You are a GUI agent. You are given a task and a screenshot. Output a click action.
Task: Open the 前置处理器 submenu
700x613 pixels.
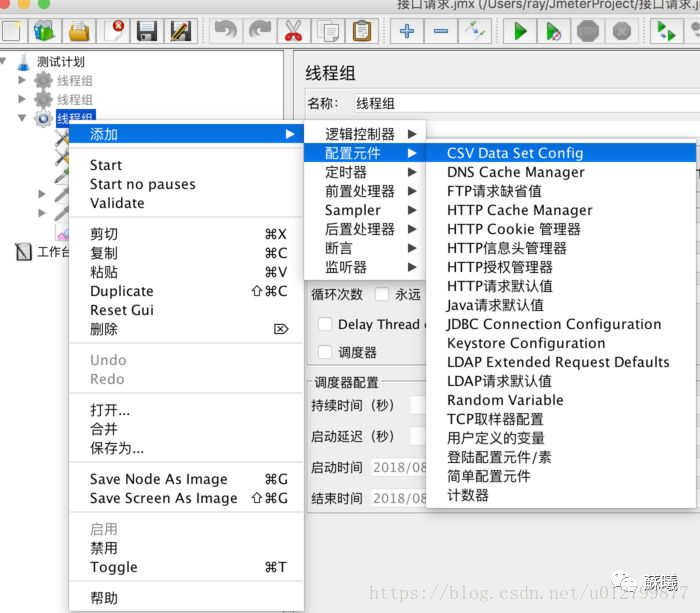[365, 191]
